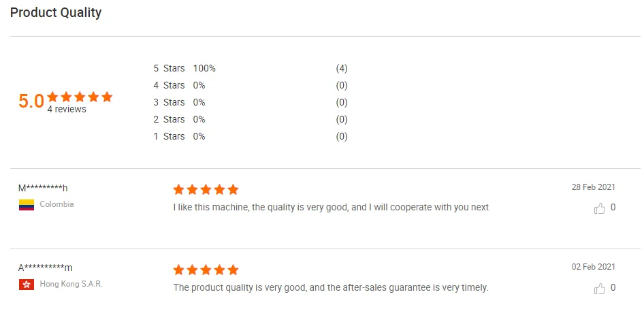The height and width of the screenshot is (320, 644).
Task: Filter reviews by 5 Stars row
Action: point(170,68)
